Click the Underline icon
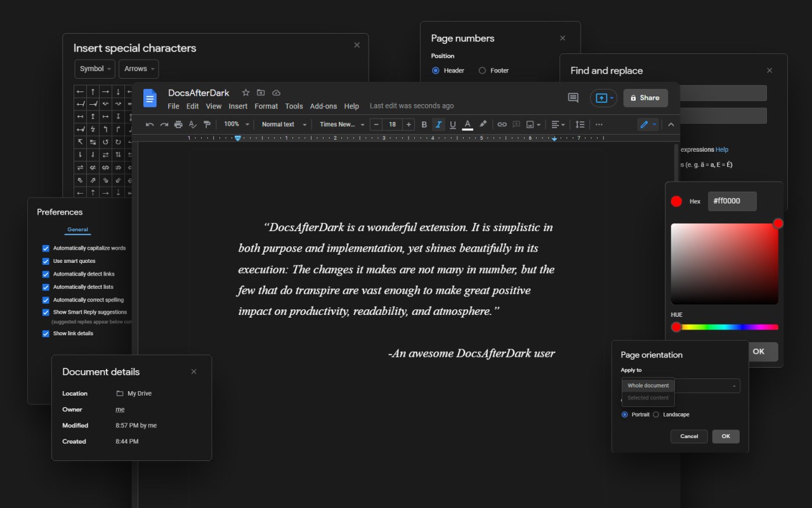Image resolution: width=812 pixels, height=508 pixels. point(452,124)
